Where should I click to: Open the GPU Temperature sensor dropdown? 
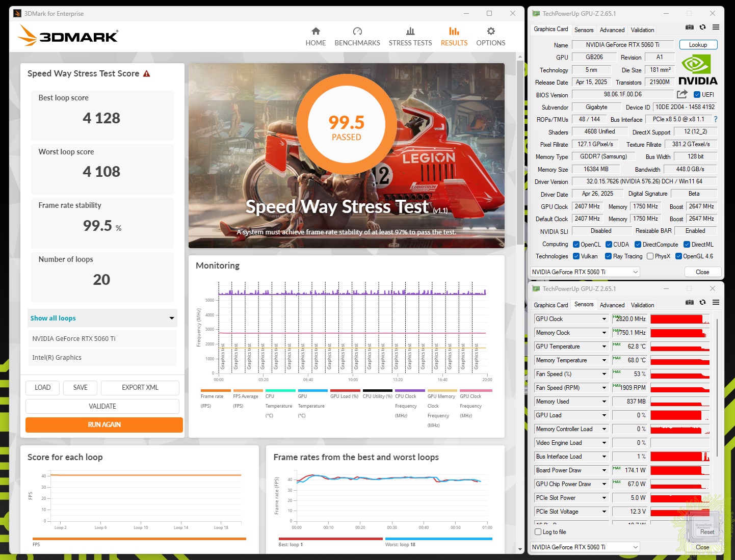point(604,346)
